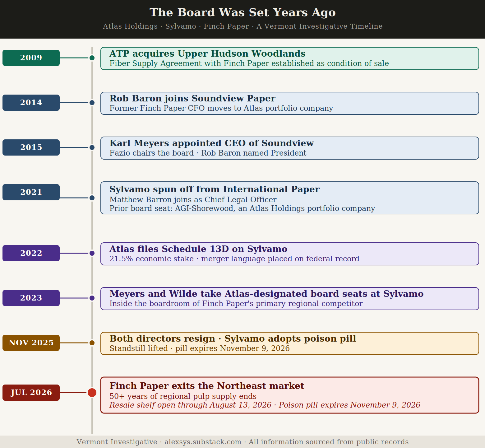Click the title 'The Board Was Set Years Ago'

click(242, 13)
